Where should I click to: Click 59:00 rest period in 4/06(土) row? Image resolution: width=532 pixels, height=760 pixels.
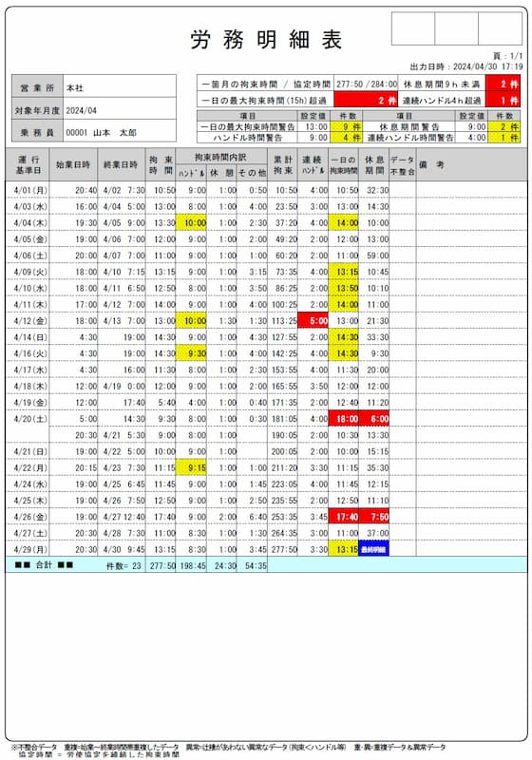(x=378, y=256)
